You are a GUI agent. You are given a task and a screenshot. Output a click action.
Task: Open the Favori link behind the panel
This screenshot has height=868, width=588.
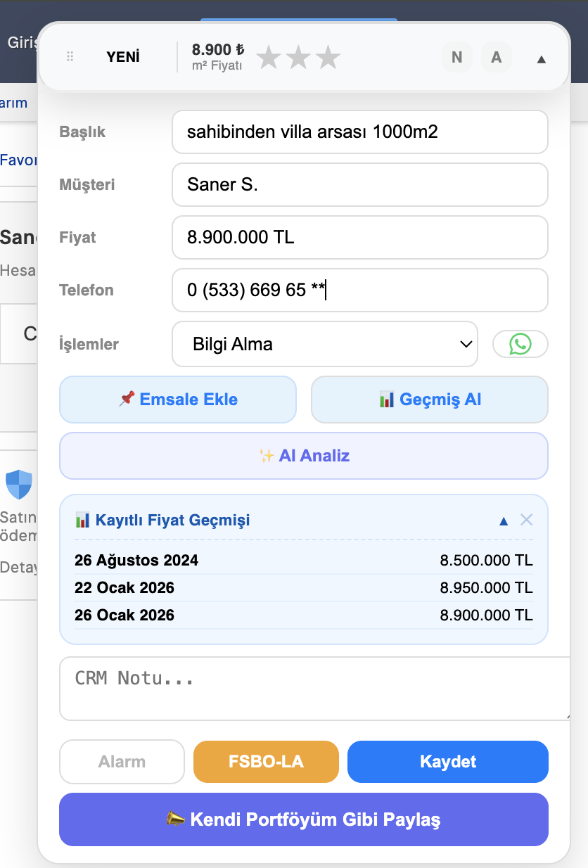click(x=18, y=160)
